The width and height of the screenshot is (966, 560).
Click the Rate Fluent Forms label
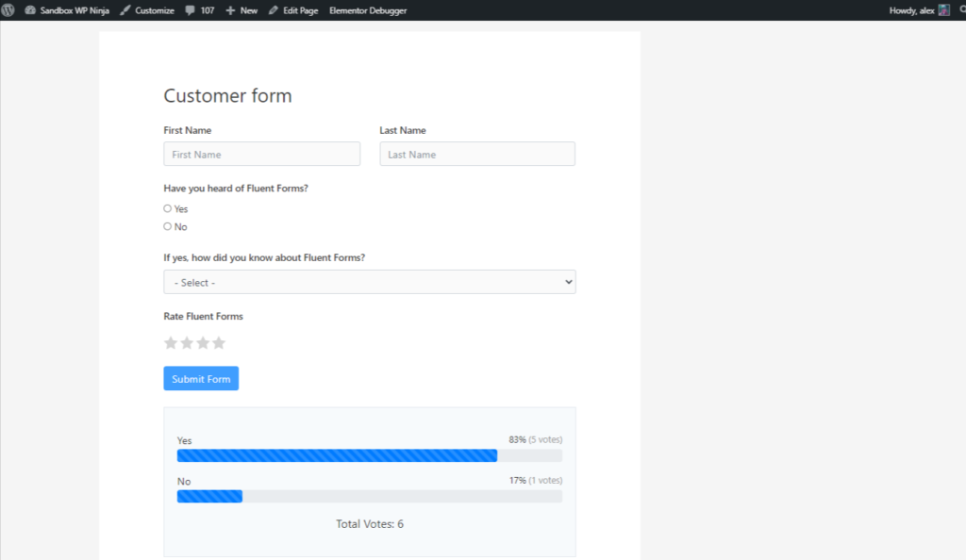pos(204,317)
